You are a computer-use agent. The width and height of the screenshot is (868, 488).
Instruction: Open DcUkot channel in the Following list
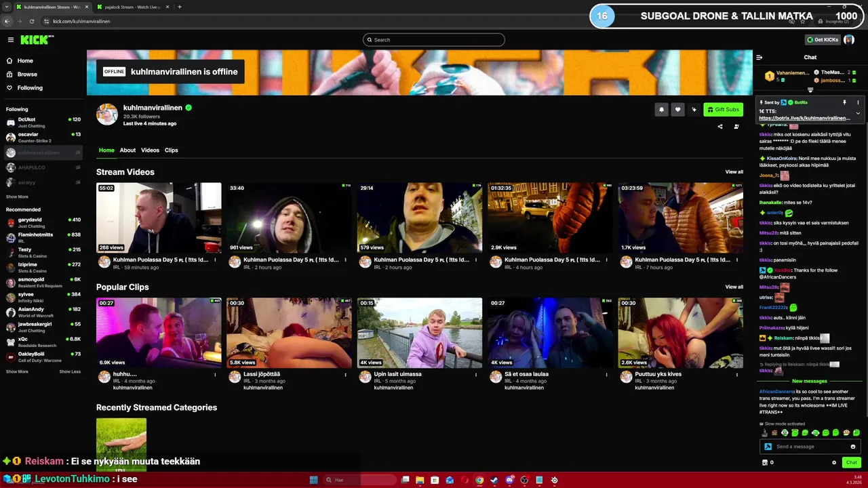[x=42, y=122]
